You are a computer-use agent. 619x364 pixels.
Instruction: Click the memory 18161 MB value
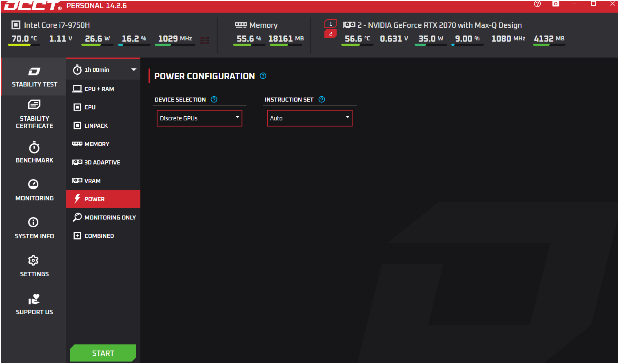[x=286, y=38]
